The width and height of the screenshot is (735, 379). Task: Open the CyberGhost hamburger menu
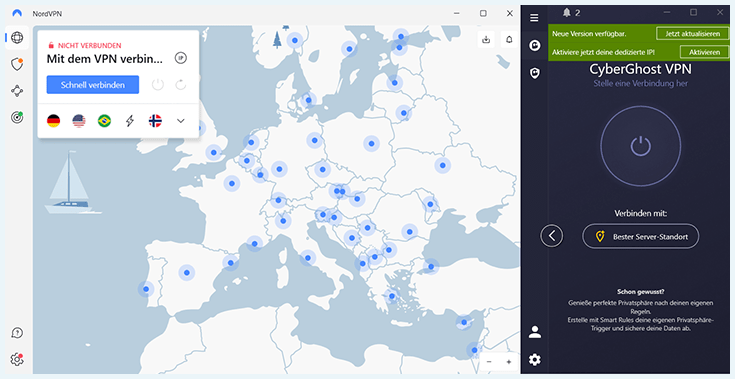(534, 18)
